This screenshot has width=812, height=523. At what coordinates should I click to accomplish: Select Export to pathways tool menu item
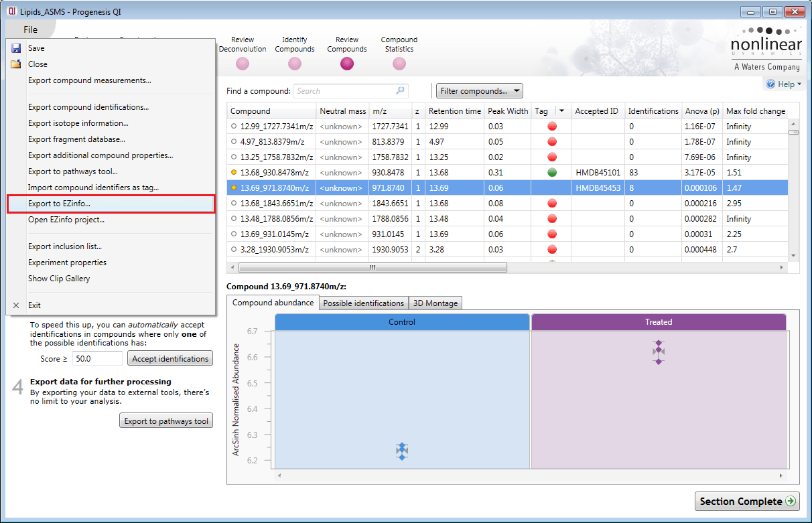pyautogui.click(x=72, y=171)
